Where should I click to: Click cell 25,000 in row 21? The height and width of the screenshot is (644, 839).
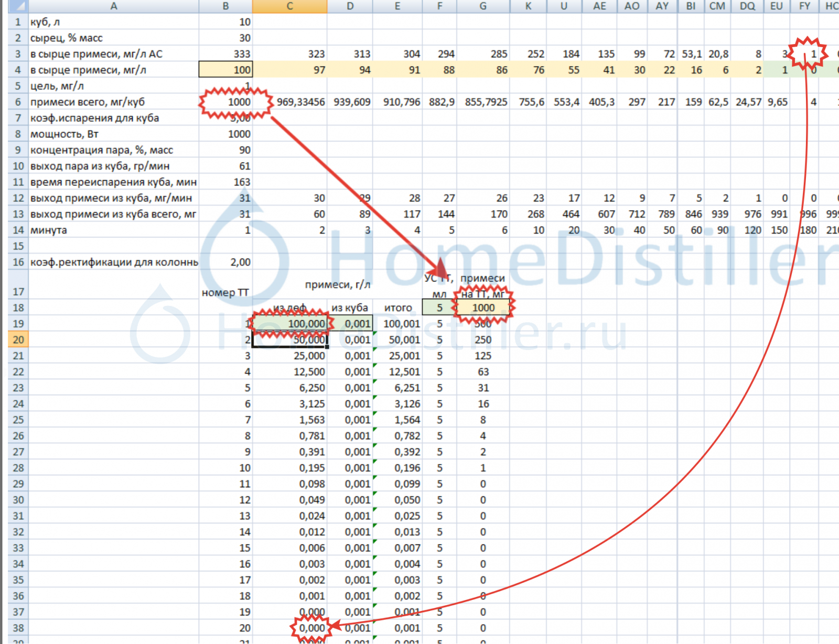pos(289,356)
